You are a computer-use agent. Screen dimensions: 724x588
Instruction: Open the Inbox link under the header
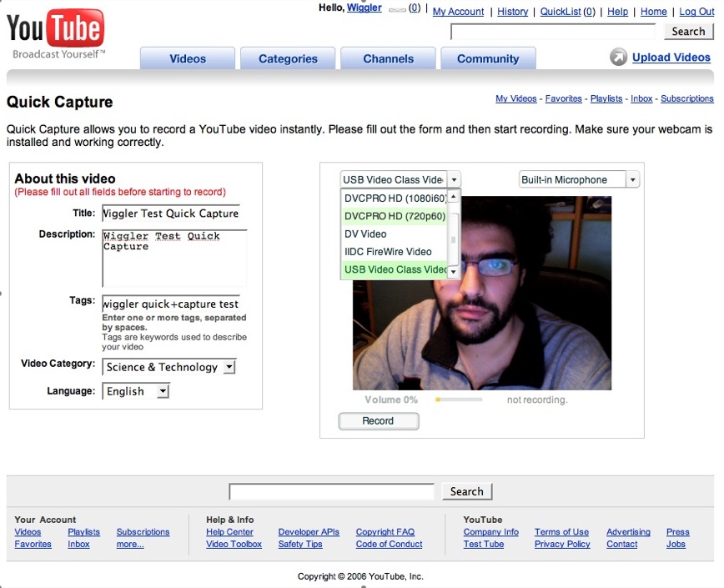pyautogui.click(x=641, y=98)
